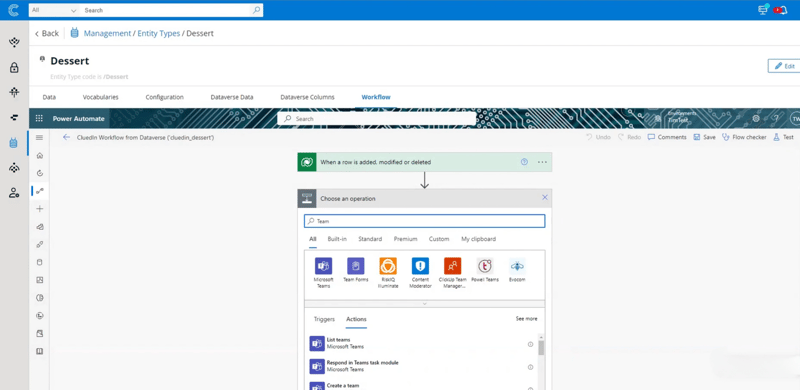The height and width of the screenshot is (390, 800).
Task: Toggle the Power Automate hamburger navigation menu
Action: (39, 137)
